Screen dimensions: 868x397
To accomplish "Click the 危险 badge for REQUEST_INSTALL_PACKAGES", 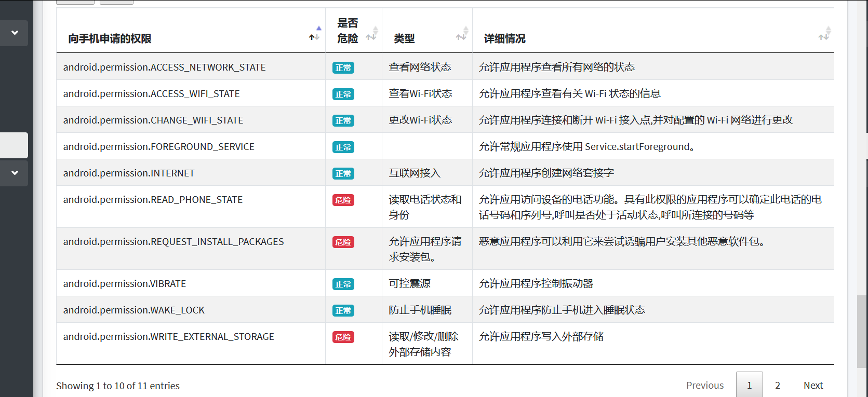I will [x=343, y=242].
